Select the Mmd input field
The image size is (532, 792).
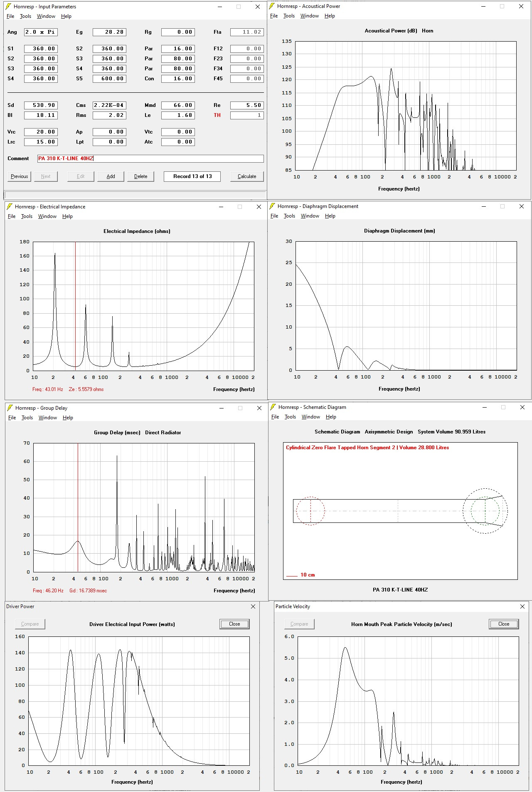178,105
